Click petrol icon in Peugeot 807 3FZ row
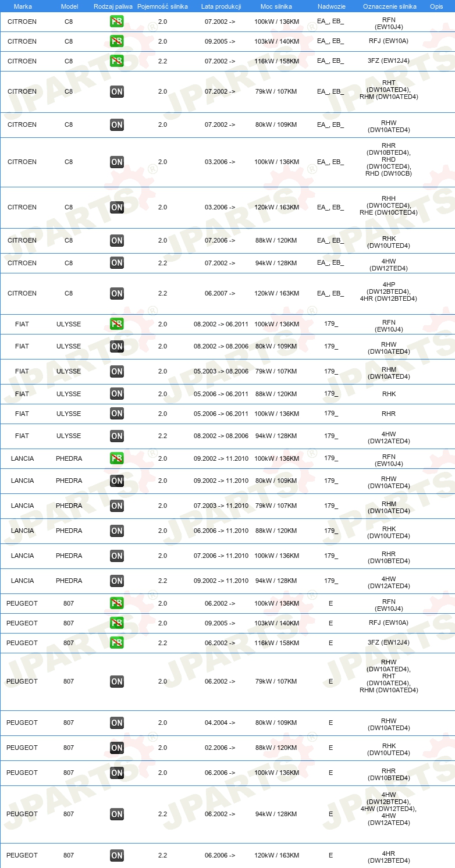 pyautogui.click(x=117, y=643)
